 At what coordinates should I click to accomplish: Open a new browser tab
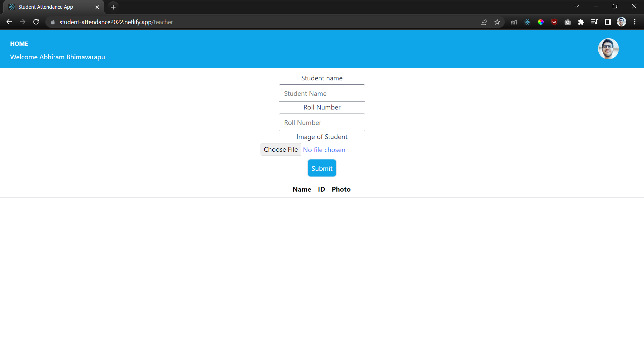pyautogui.click(x=113, y=7)
